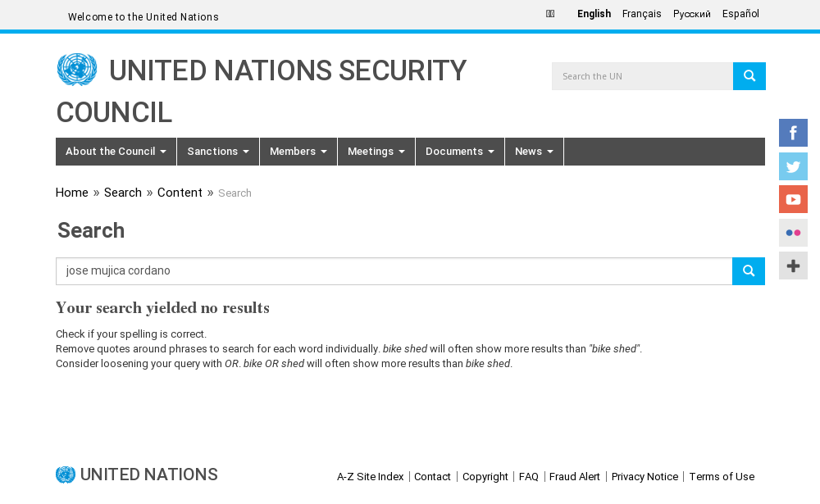Click the bold Search page heading
820x504 pixels.
tap(91, 230)
